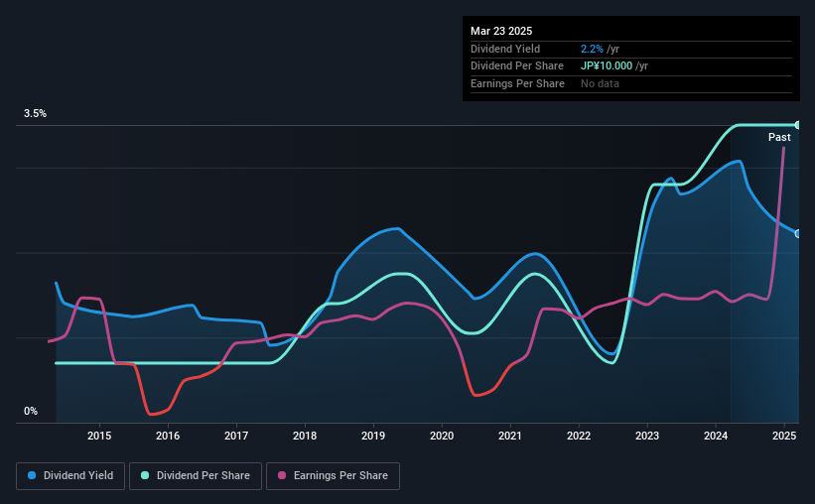Click the 0% y-axis label
Image resolution: width=815 pixels, height=504 pixels.
[31, 411]
